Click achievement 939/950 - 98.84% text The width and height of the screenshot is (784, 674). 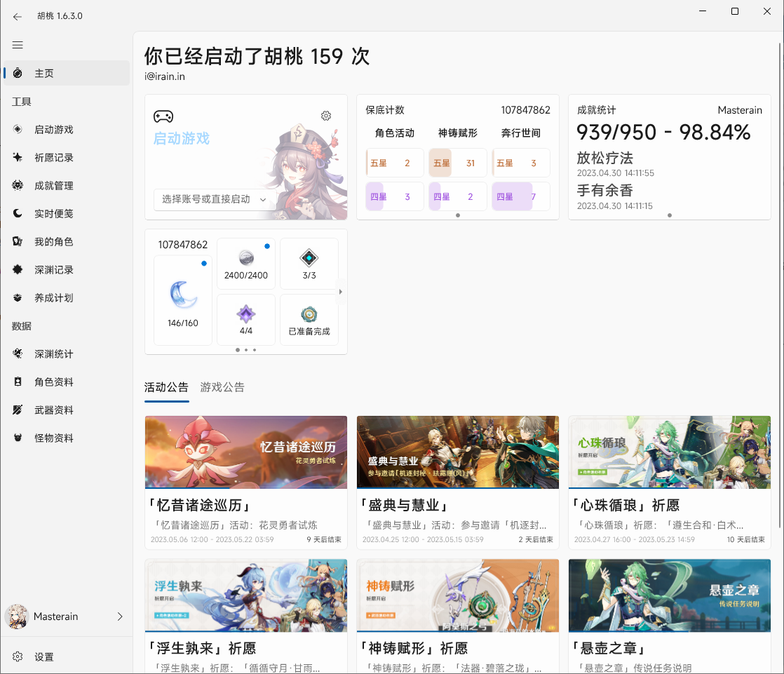(x=663, y=132)
